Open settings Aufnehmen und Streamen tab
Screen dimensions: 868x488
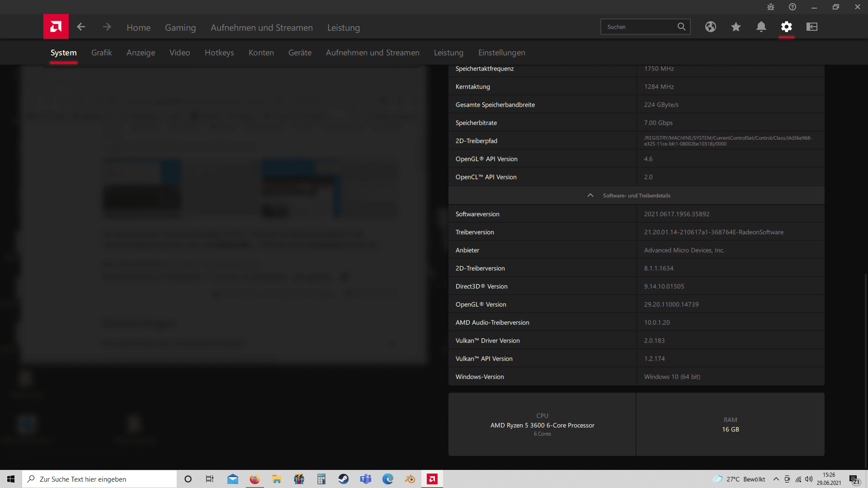tap(373, 52)
